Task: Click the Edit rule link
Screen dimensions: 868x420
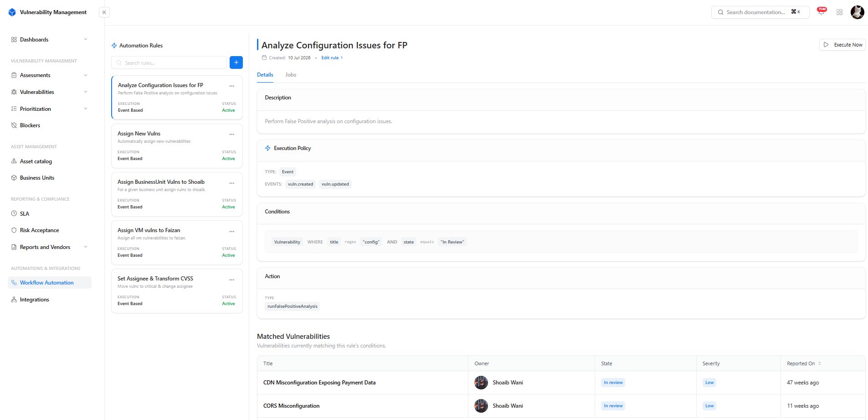Action: click(332, 58)
